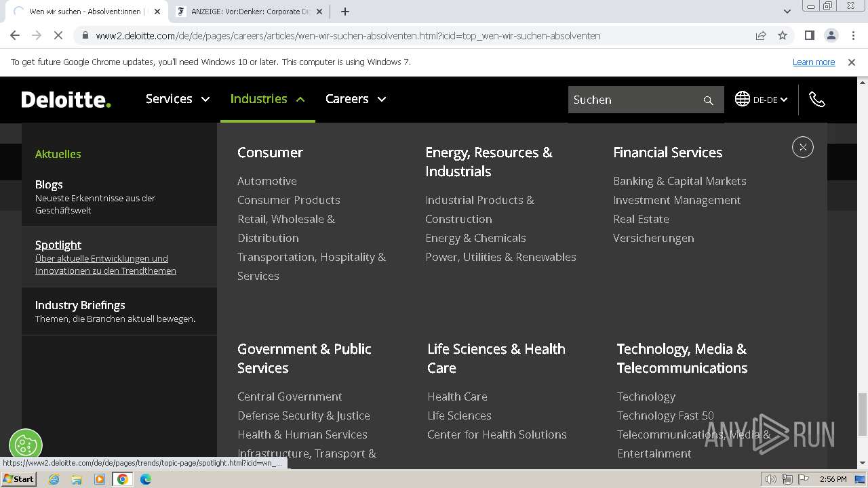
Task: Open Power, Utilities & Renewables
Action: point(500,257)
